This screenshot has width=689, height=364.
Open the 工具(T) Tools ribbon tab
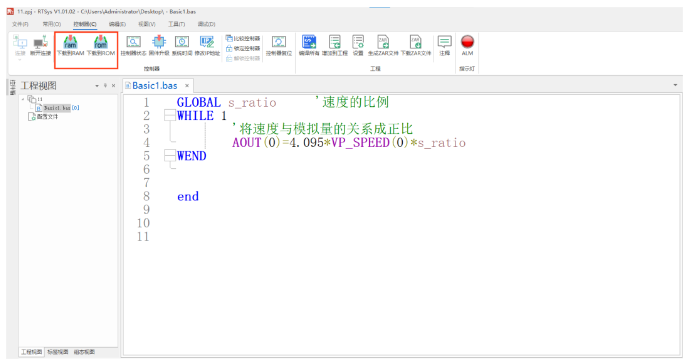[x=177, y=24]
